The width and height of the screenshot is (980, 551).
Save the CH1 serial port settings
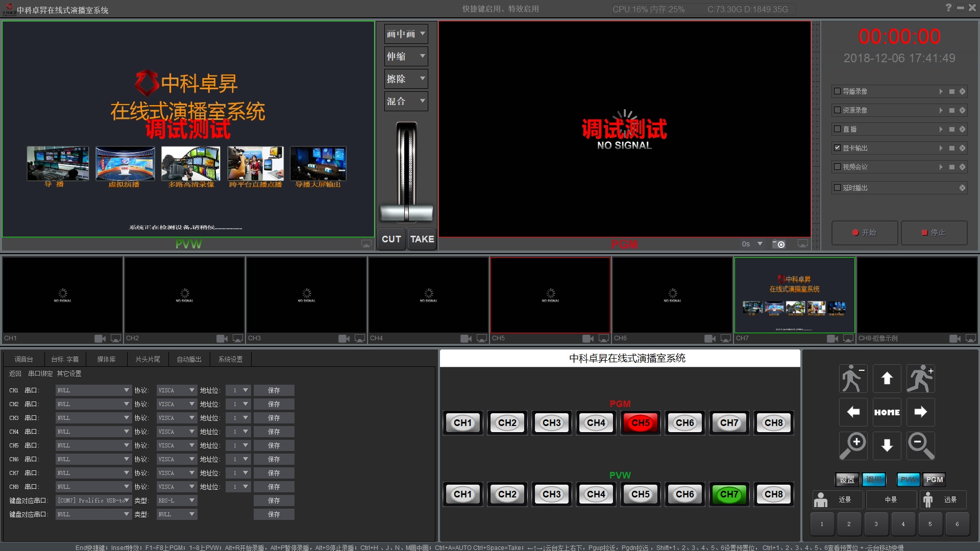coord(274,390)
